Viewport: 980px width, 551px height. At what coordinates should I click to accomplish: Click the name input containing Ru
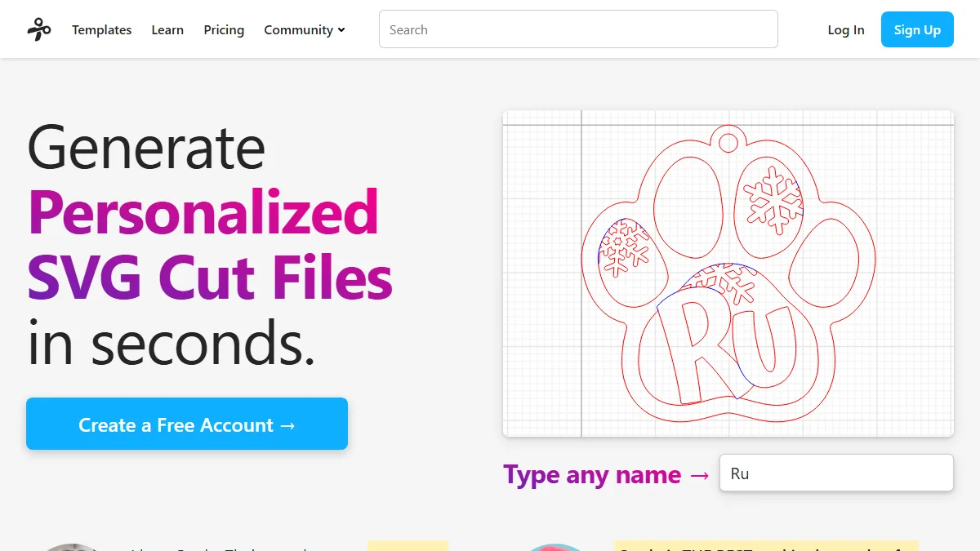[836, 473]
